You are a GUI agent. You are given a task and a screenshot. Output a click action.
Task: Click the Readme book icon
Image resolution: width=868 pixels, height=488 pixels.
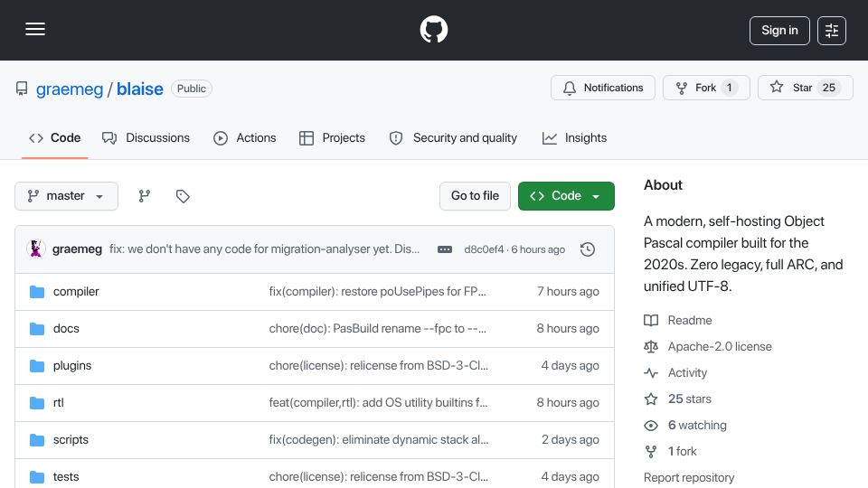point(651,320)
